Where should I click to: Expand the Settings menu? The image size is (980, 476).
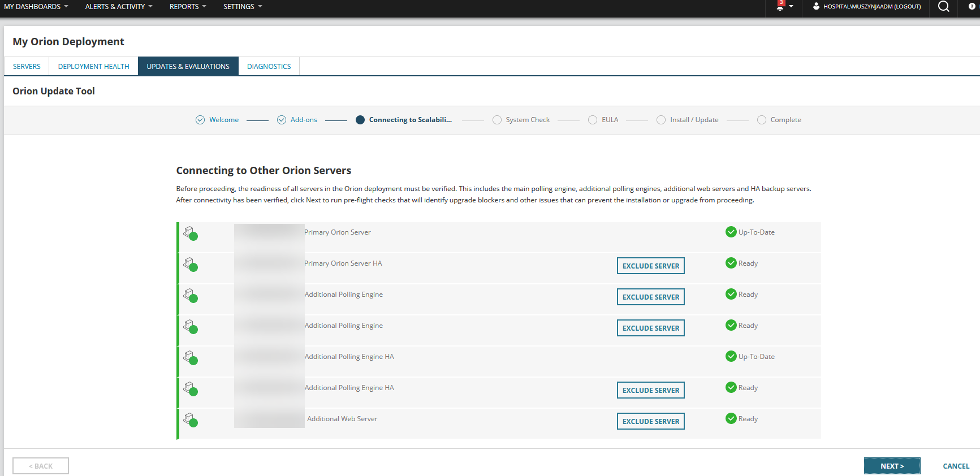click(x=243, y=7)
